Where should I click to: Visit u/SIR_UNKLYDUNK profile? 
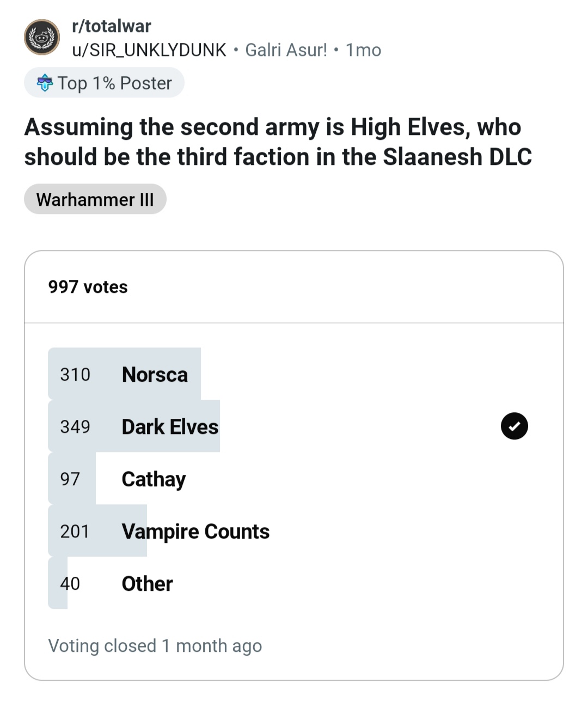(x=149, y=50)
